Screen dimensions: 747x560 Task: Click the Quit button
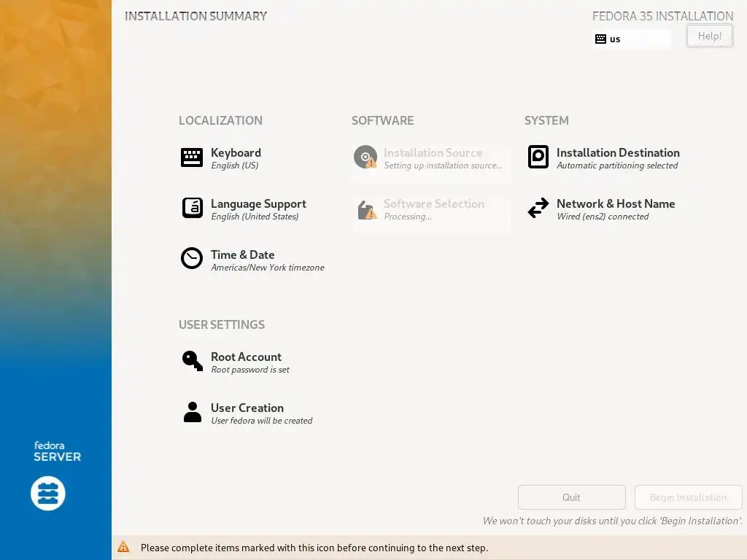pyautogui.click(x=572, y=497)
